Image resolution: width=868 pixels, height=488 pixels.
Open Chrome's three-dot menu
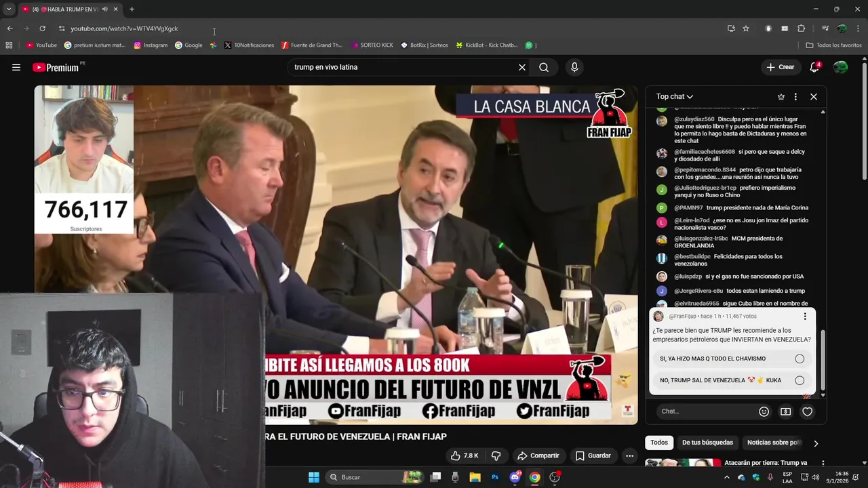[858, 28]
